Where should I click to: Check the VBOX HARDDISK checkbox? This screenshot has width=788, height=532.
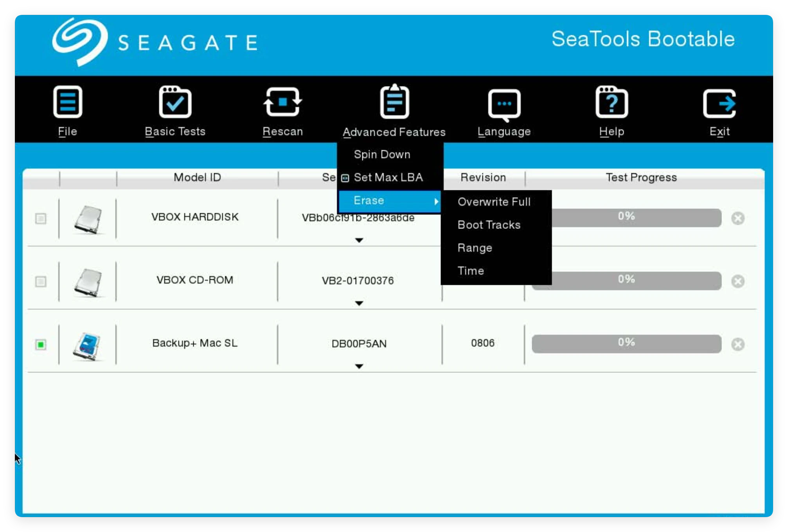pos(41,218)
